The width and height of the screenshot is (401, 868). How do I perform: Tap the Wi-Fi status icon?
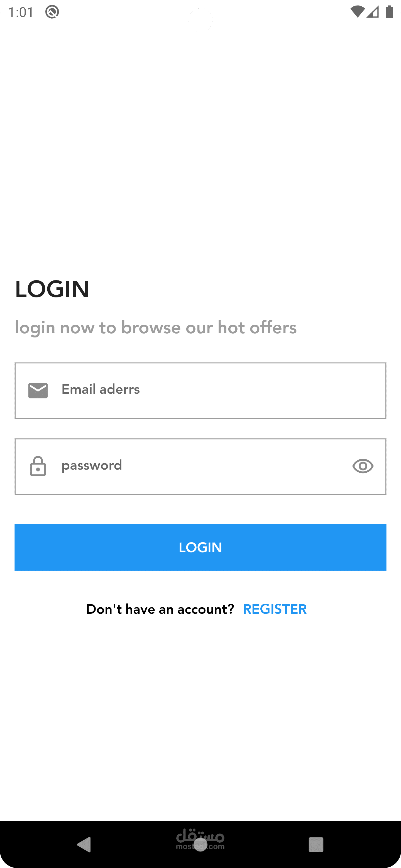point(357,12)
